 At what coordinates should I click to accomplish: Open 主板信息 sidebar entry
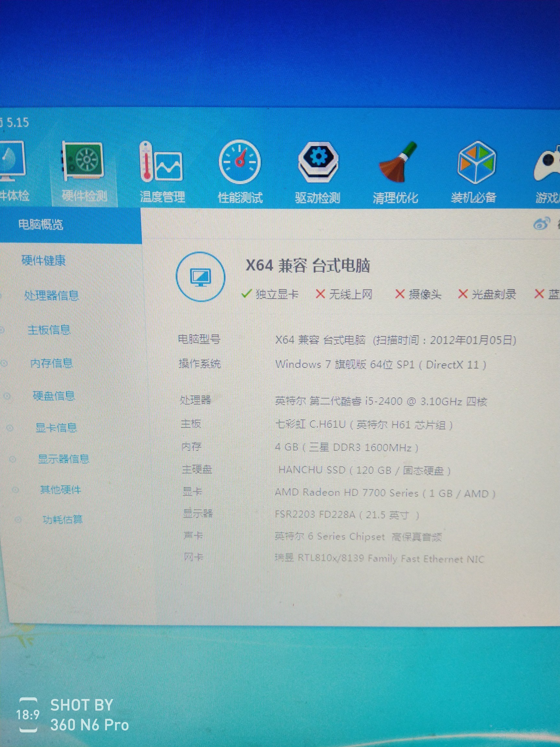(x=49, y=330)
